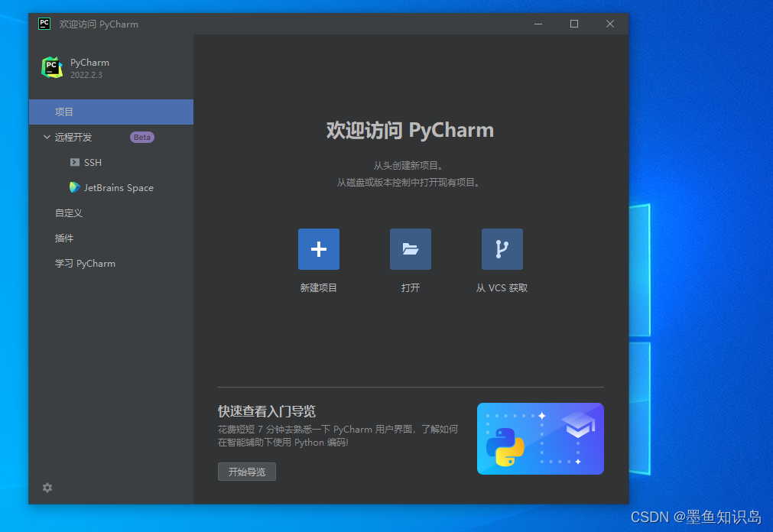Image resolution: width=773 pixels, height=532 pixels.
Task: Click the 打开 label
Action: point(410,288)
